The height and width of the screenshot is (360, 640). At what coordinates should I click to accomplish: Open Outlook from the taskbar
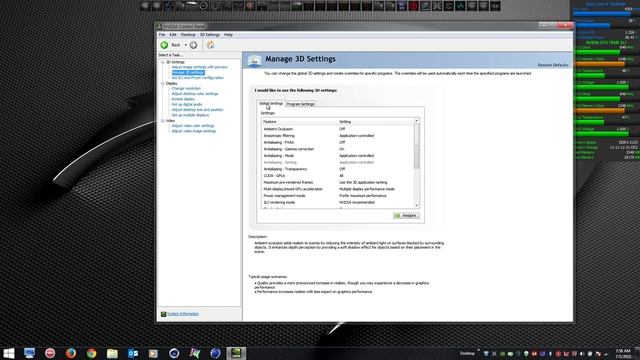pyautogui.click(x=133, y=353)
